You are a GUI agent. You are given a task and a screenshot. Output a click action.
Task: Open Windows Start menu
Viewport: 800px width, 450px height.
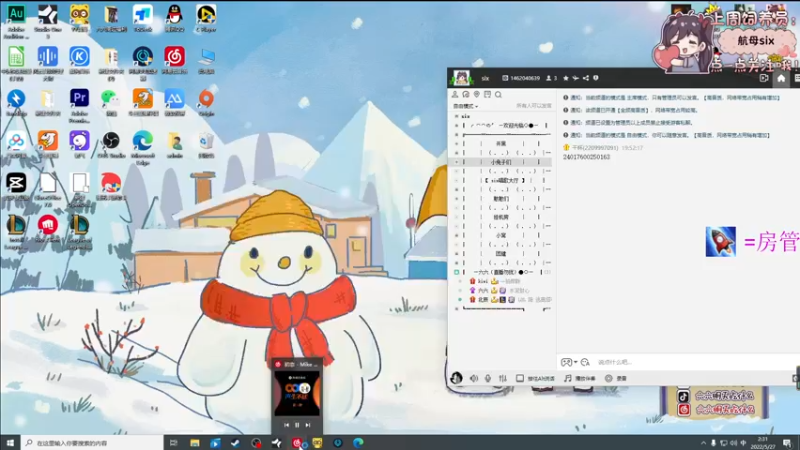[10, 443]
